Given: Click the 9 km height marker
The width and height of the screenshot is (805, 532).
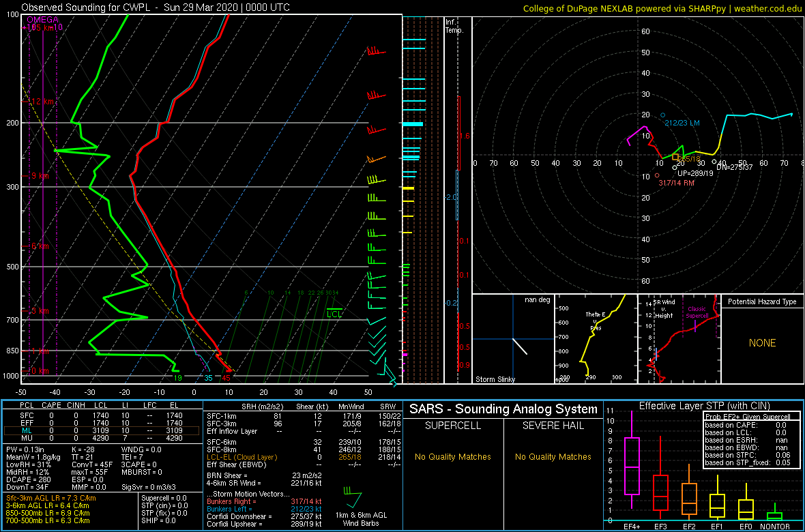Looking at the screenshot, I should click(x=40, y=175).
